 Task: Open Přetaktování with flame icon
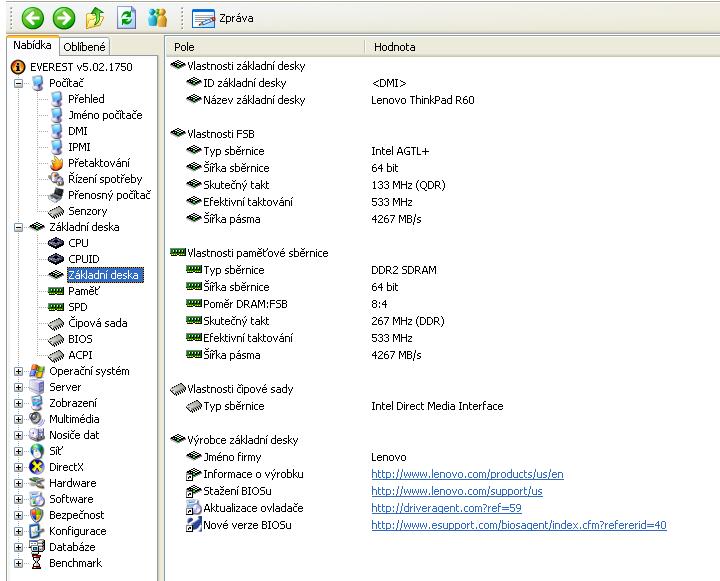pyautogui.click(x=98, y=163)
